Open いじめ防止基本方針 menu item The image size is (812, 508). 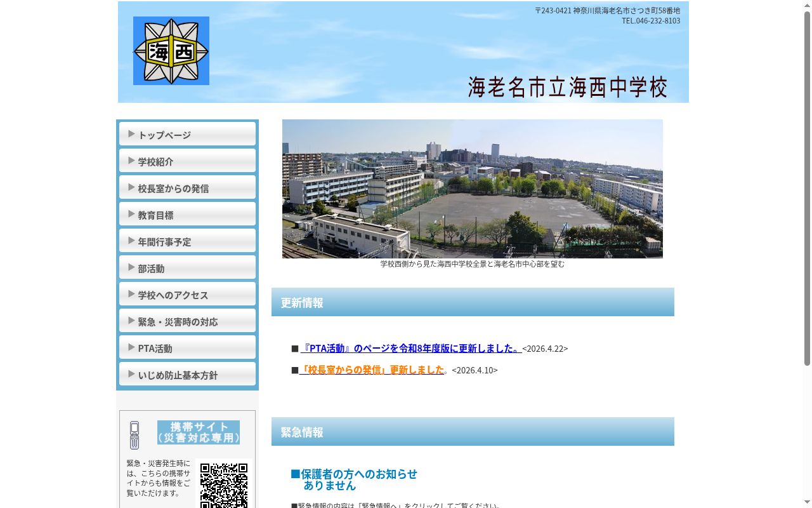pyautogui.click(x=187, y=374)
